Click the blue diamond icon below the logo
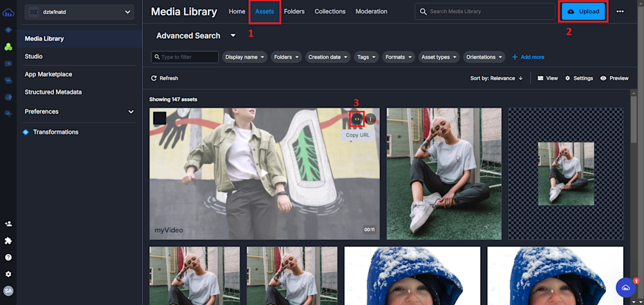Viewport: 644px width, 305px height. [x=8, y=30]
